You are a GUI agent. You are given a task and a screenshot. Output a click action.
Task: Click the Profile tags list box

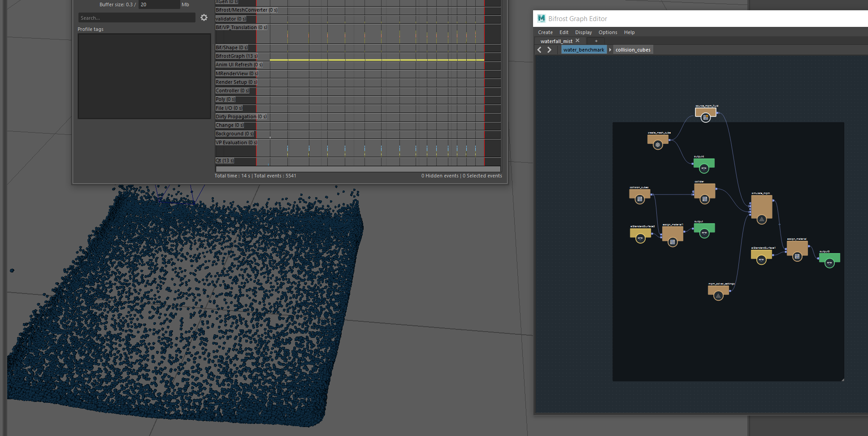[x=144, y=76]
